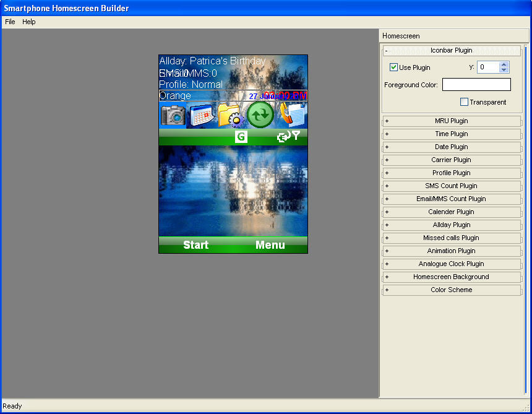Click the G network indicator icon
The width and height of the screenshot is (532, 414).
tap(241, 137)
